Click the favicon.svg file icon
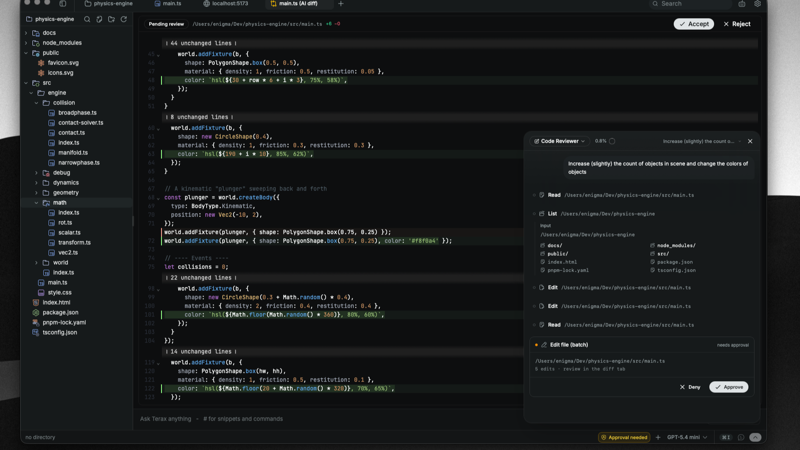 pos(41,63)
